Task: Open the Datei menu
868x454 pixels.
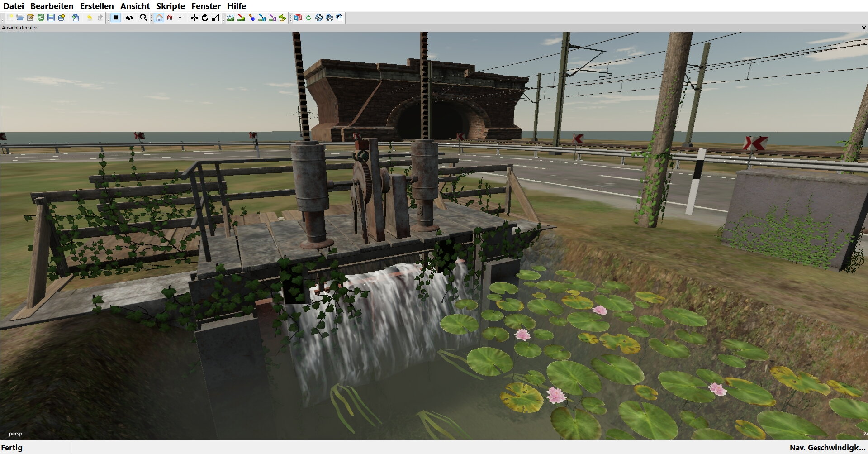Action: (14, 6)
